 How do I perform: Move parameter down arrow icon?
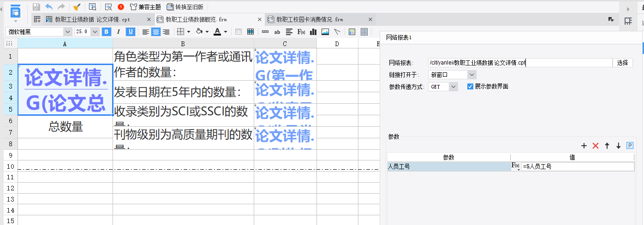click(619, 146)
